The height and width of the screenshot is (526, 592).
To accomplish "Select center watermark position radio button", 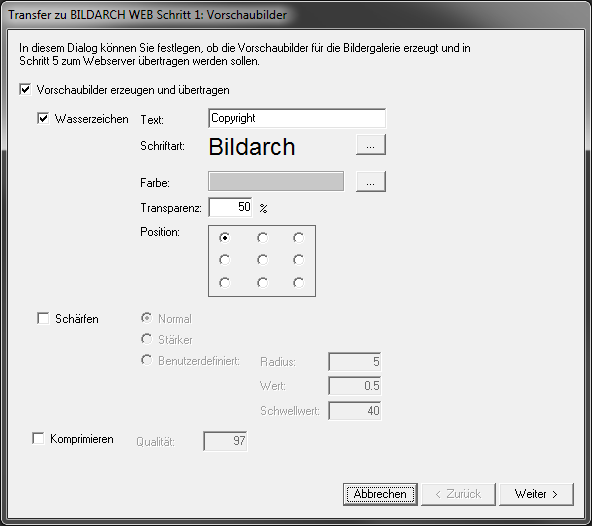I will 262,260.
